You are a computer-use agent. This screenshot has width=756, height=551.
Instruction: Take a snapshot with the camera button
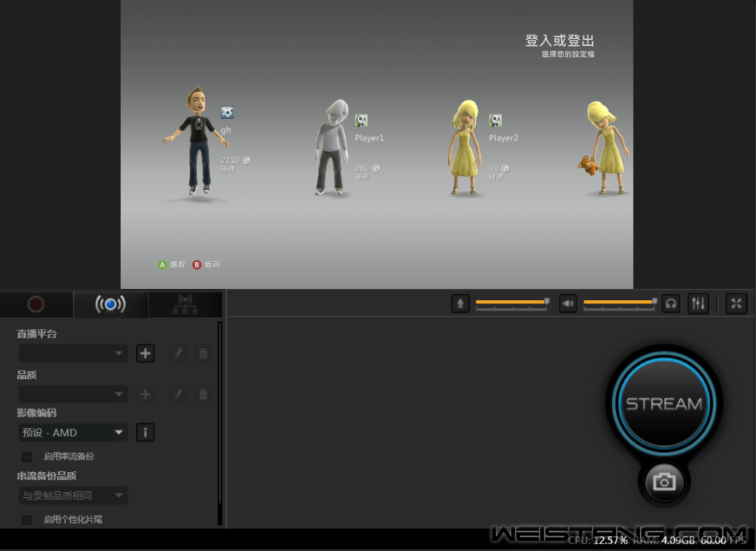tap(664, 482)
